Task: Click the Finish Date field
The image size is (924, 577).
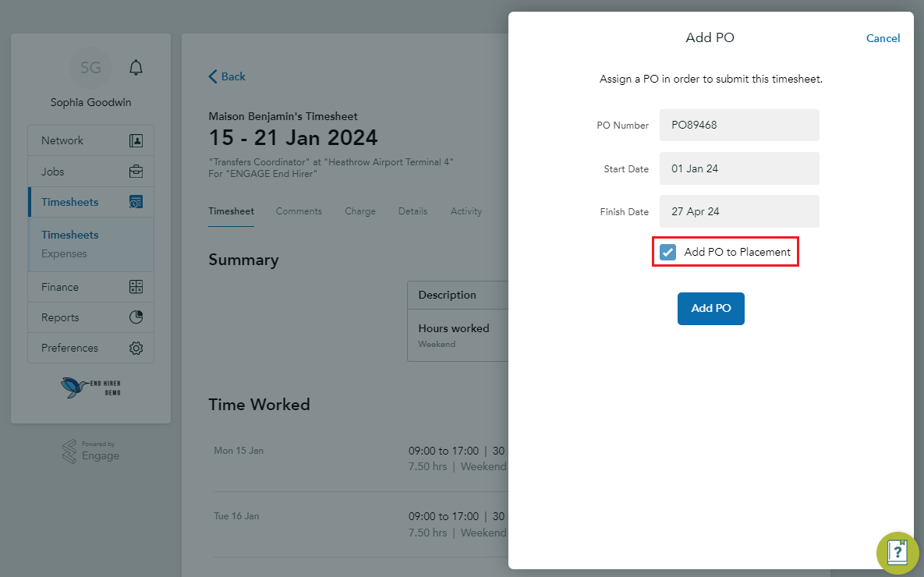Action: [x=739, y=211]
